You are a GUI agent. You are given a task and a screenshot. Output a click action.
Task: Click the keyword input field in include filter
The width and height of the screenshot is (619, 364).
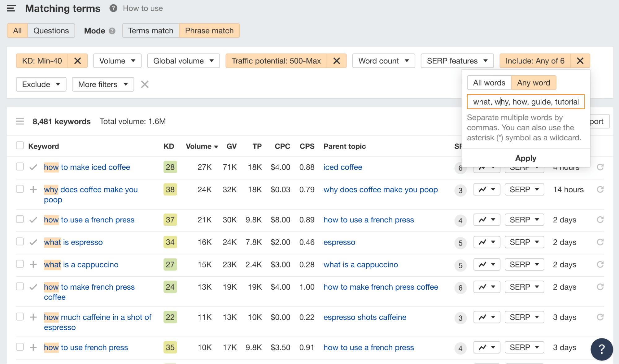coord(526,102)
